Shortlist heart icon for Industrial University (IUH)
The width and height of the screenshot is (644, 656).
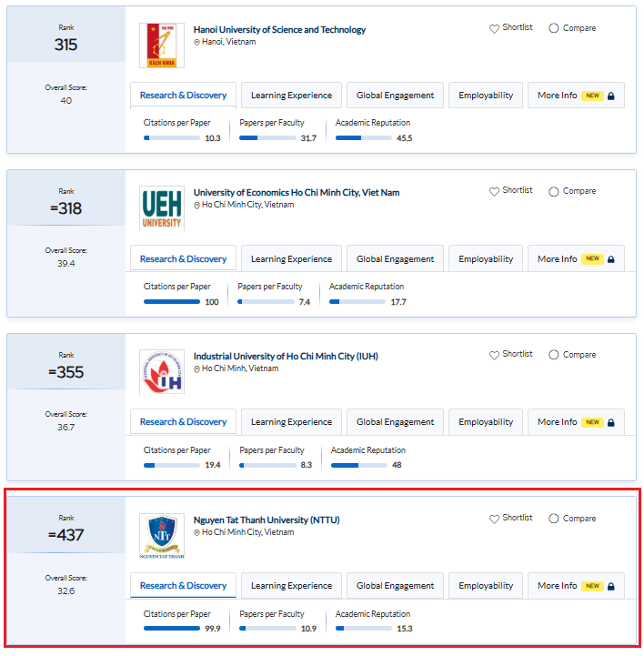coord(495,355)
